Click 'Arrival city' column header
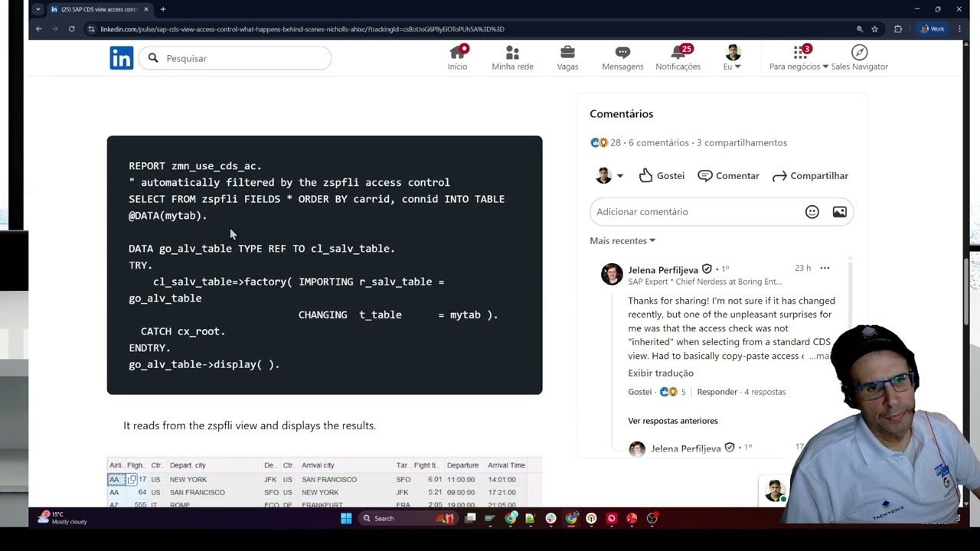This screenshot has width=980, height=551. click(x=318, y=465)
